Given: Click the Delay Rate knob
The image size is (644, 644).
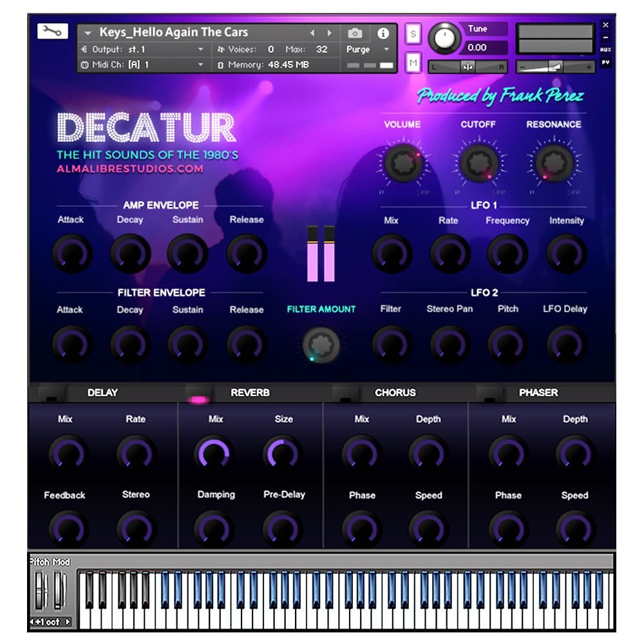Looking at the screenshot, I should [x=135, y=453].
